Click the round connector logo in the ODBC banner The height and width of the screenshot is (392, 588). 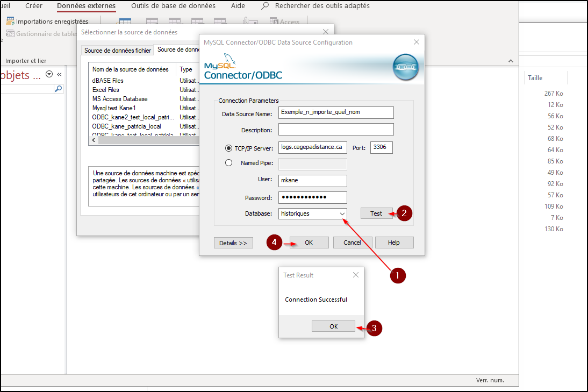[405, 67]
